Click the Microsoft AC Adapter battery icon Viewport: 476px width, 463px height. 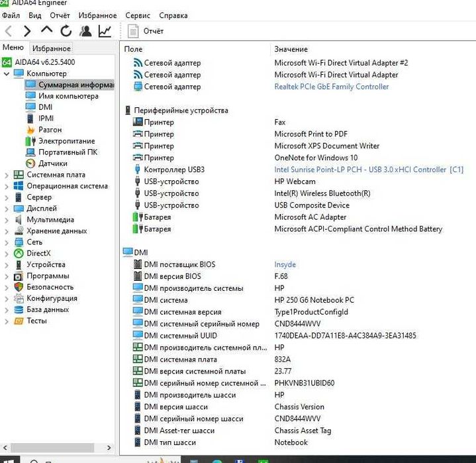click(138, 217)
